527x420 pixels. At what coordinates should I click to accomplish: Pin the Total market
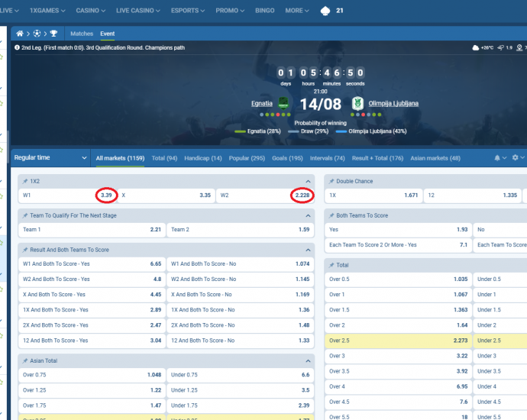tap(331, 265)
